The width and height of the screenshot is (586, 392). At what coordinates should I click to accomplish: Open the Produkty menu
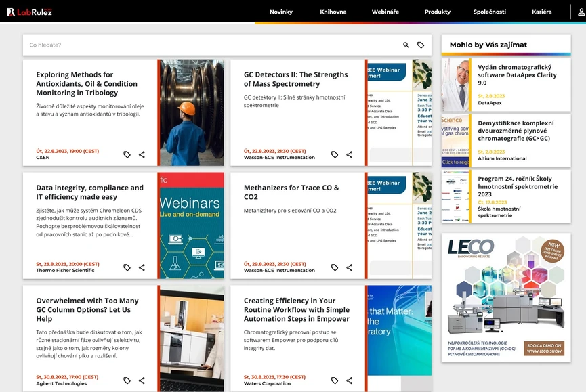point(437,12)
